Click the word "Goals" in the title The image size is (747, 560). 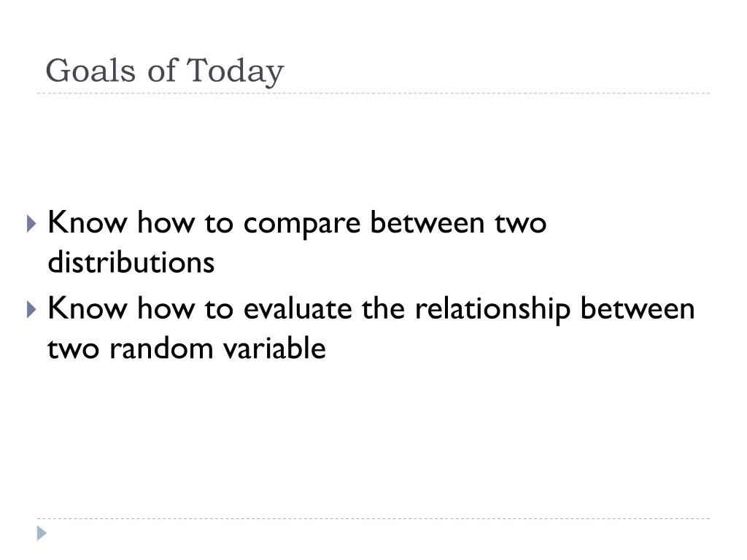click(x=90, y=71)
